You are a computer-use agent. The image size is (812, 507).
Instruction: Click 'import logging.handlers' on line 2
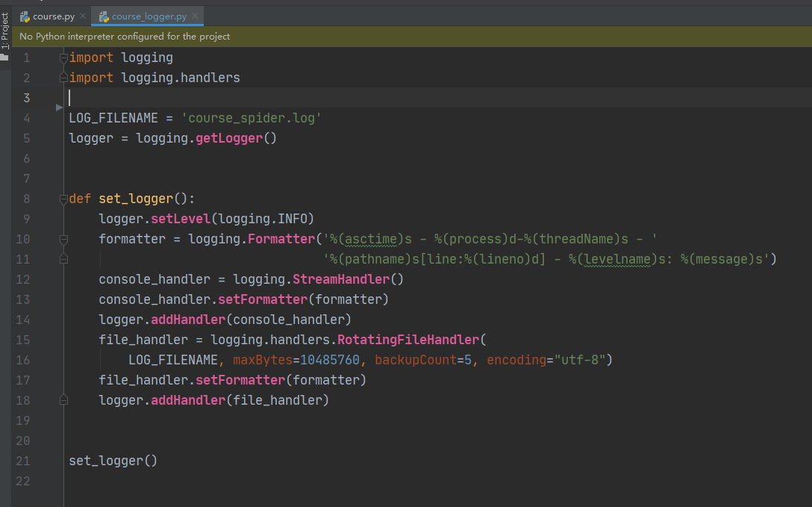tap(154, 78)
